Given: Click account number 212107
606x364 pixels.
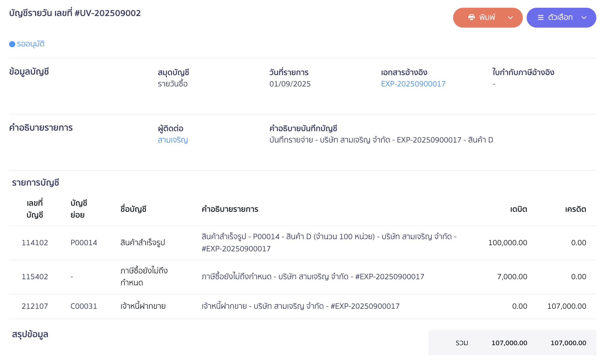Looking at the screenshot, I should (x=35, y=306).
